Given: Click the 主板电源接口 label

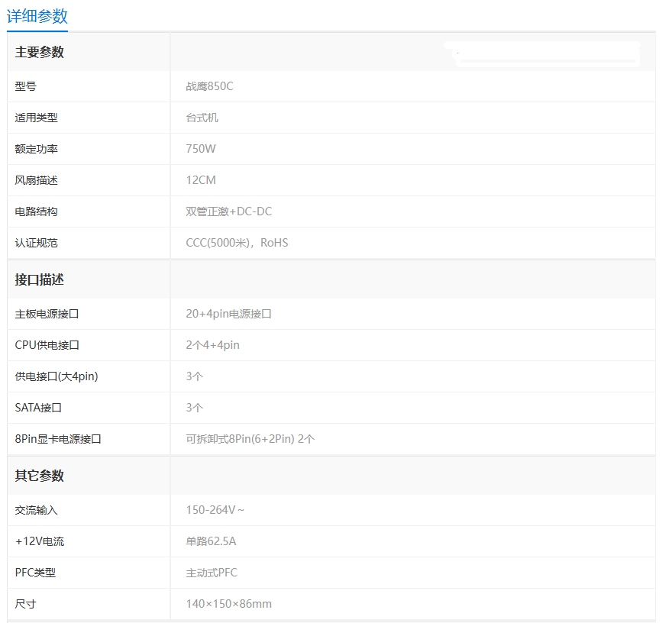Looking at the screenshot, I should tap(47, 314).
